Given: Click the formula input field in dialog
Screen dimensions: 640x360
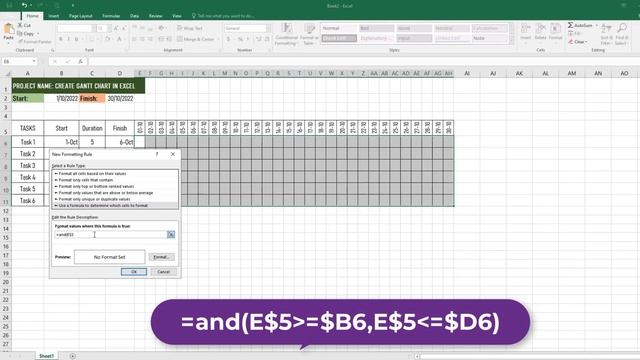Looking at the screenshot, I should tap(110, 235).
